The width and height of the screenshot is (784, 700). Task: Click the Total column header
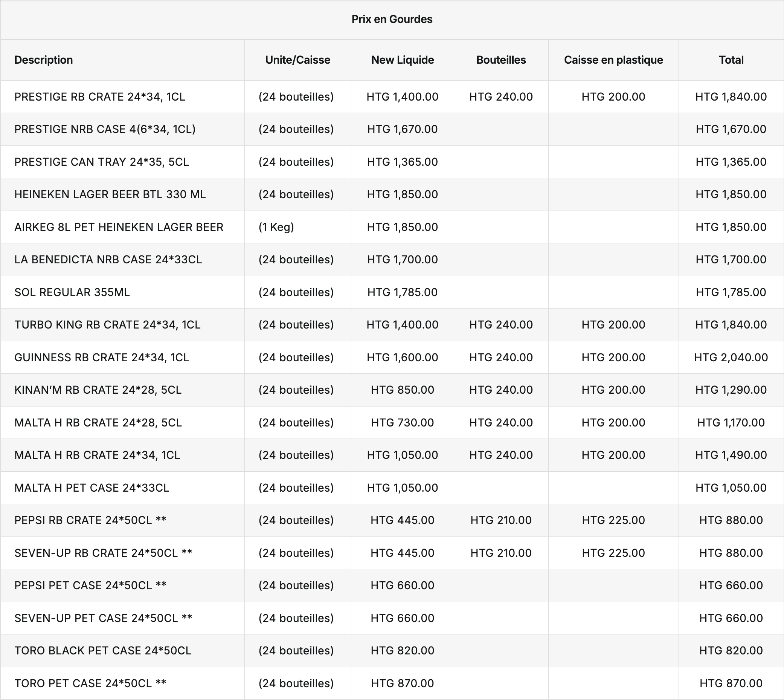[x=731, y=60]
